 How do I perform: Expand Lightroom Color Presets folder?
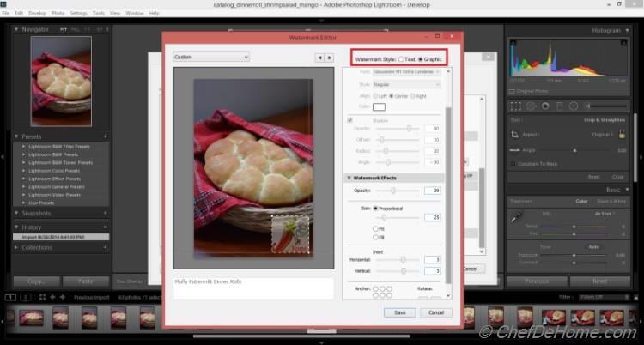[24, 171]
